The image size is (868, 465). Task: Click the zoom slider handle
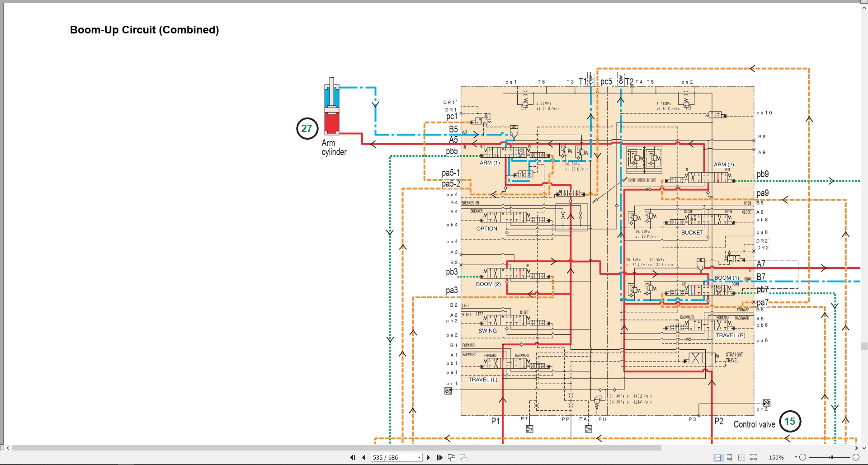tap(831, 458)
